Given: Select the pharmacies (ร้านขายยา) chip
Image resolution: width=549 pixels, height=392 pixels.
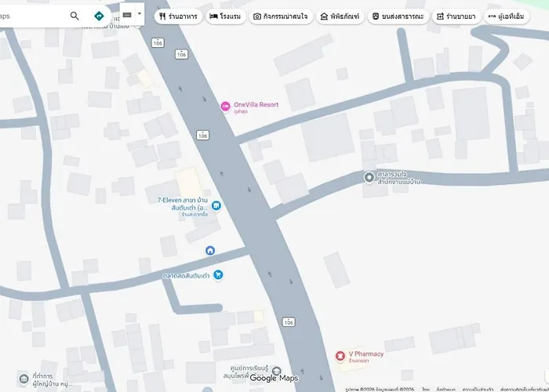Looking at the screenshot, I should (x=456, y=16).
